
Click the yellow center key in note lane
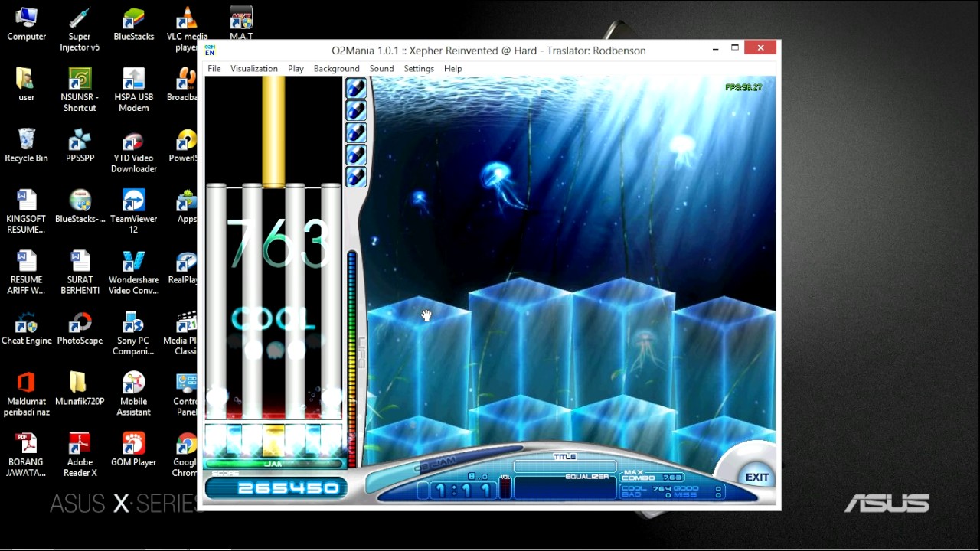pos(273,440)
